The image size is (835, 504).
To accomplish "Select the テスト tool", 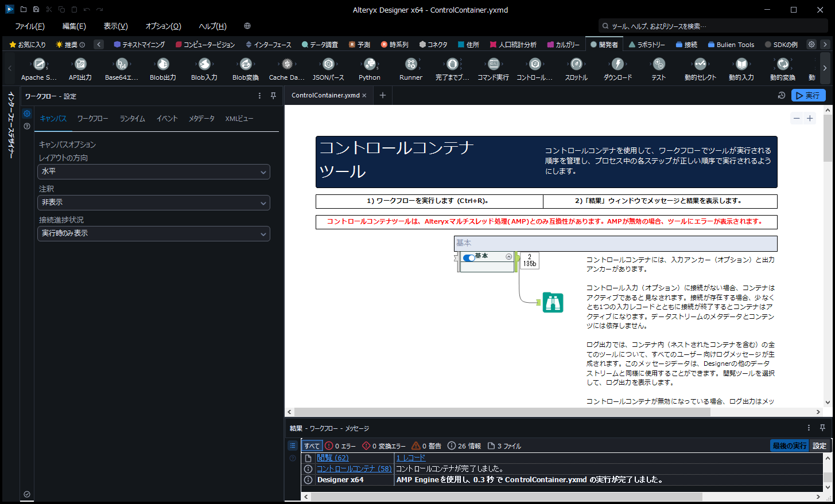I will [x=658, y=68].
